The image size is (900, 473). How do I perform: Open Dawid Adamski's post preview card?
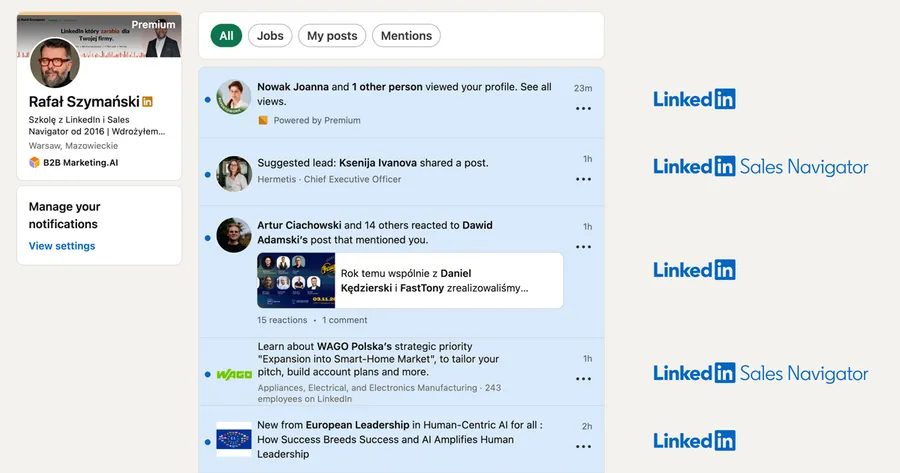(x=410, y=281)
